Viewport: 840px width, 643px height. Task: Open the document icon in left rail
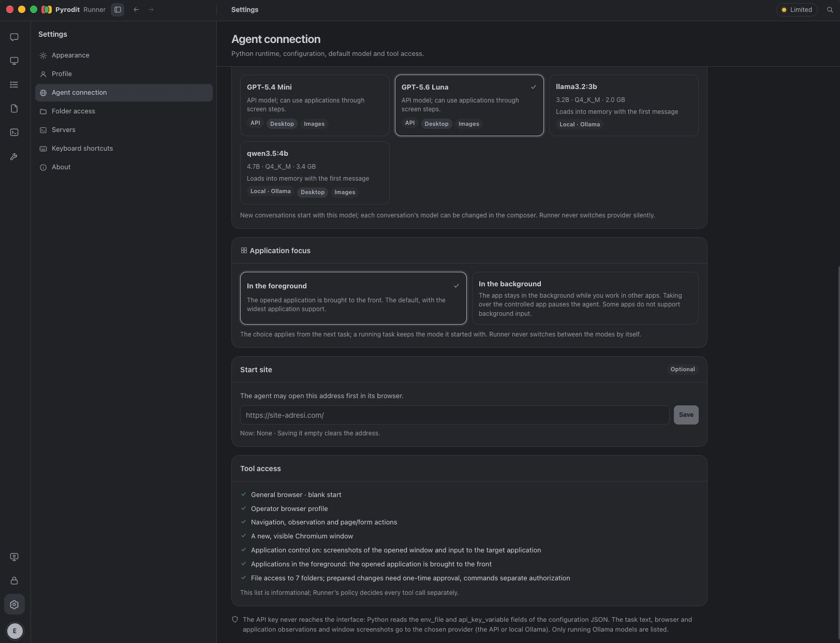pos(14,109)
